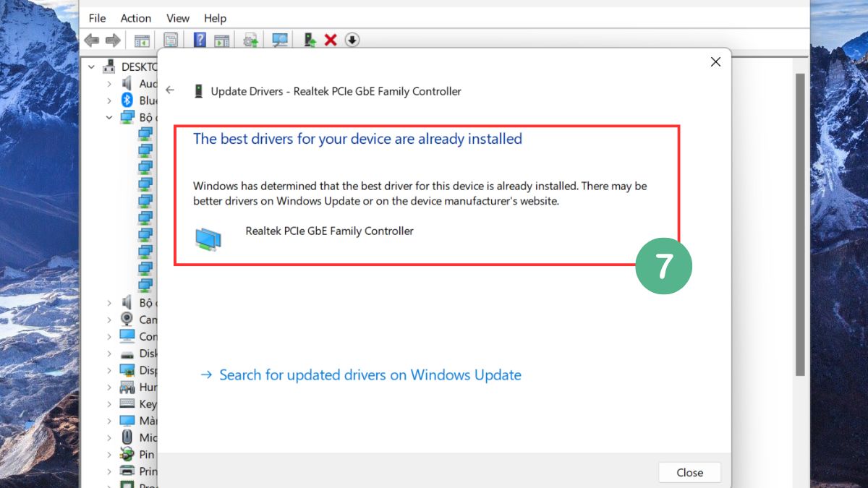Open the View menu
The image size is (868, 488).
point(178,18)
